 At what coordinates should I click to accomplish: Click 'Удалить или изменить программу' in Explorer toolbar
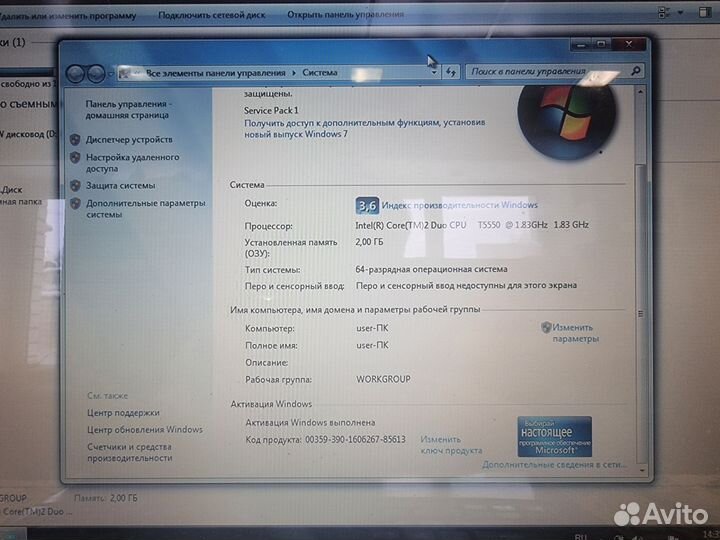point(68,16)
